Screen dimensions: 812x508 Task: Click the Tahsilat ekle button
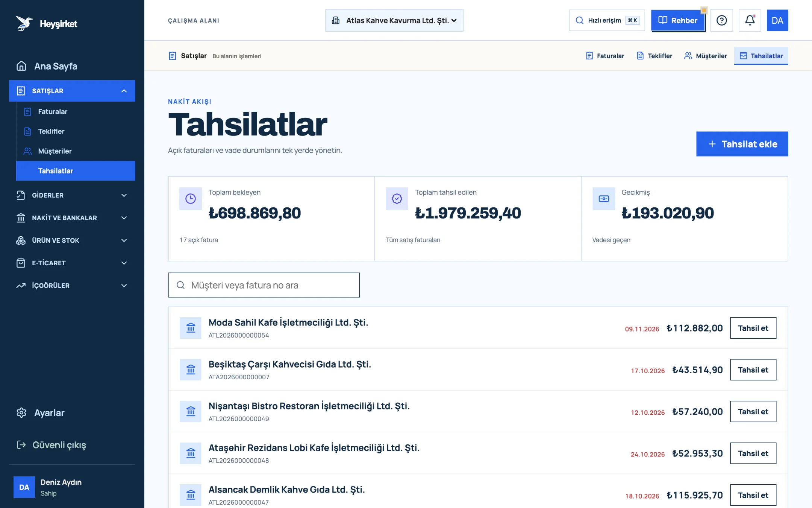point(742,144)
